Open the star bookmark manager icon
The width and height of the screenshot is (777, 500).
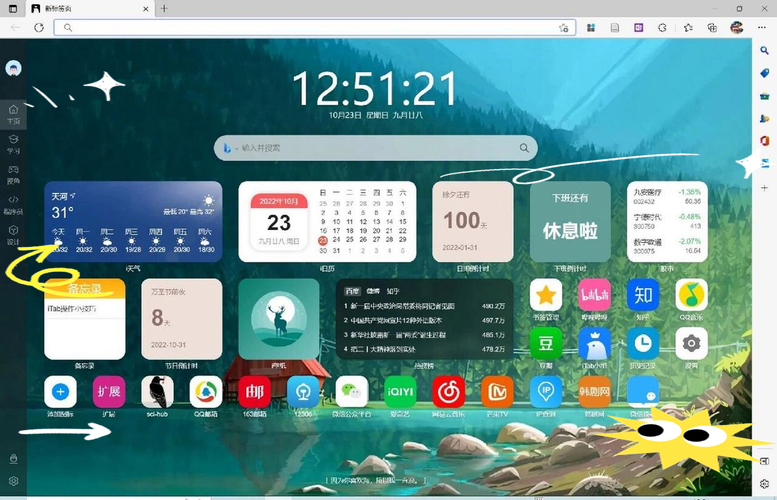(x=546, y=295)
